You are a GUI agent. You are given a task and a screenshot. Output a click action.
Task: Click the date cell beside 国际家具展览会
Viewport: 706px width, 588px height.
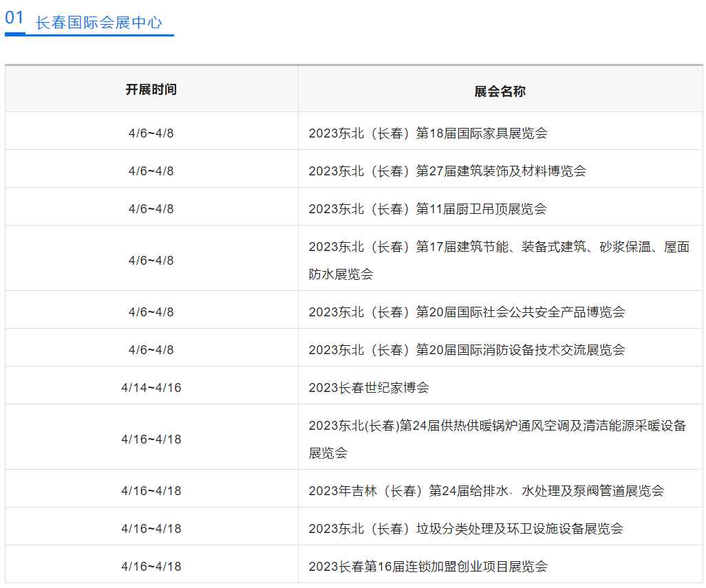[x=151, y=133]
